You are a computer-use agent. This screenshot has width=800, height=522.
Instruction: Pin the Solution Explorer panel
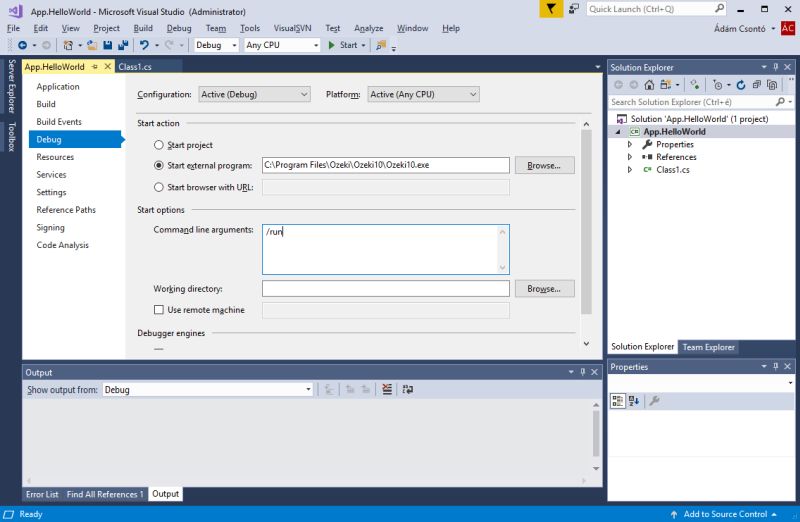click(776, 67)
